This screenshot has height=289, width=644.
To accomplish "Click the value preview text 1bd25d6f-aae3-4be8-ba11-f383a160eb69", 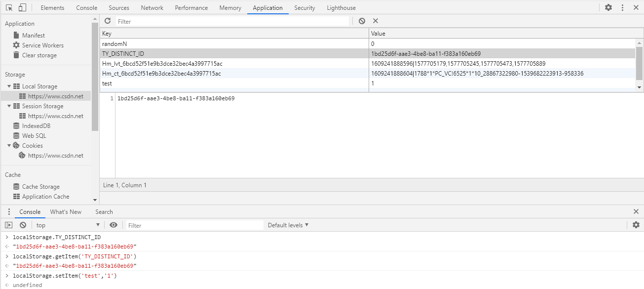I will 176,98.
